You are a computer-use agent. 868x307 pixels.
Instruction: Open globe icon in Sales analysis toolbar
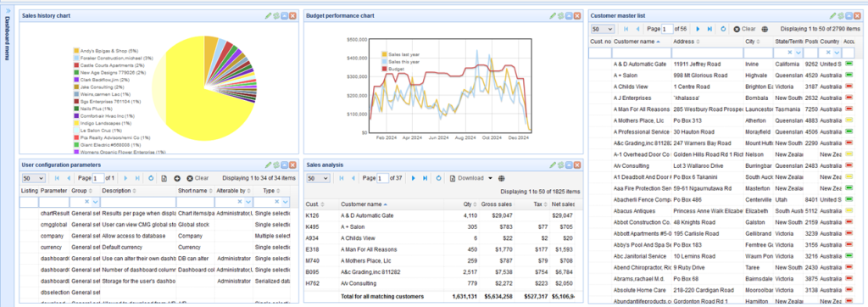click(x=502, y=178)
